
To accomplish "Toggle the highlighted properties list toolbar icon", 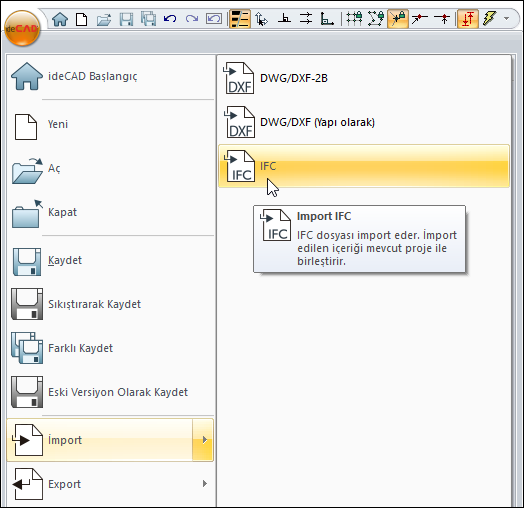I will [x=240, y=19].
